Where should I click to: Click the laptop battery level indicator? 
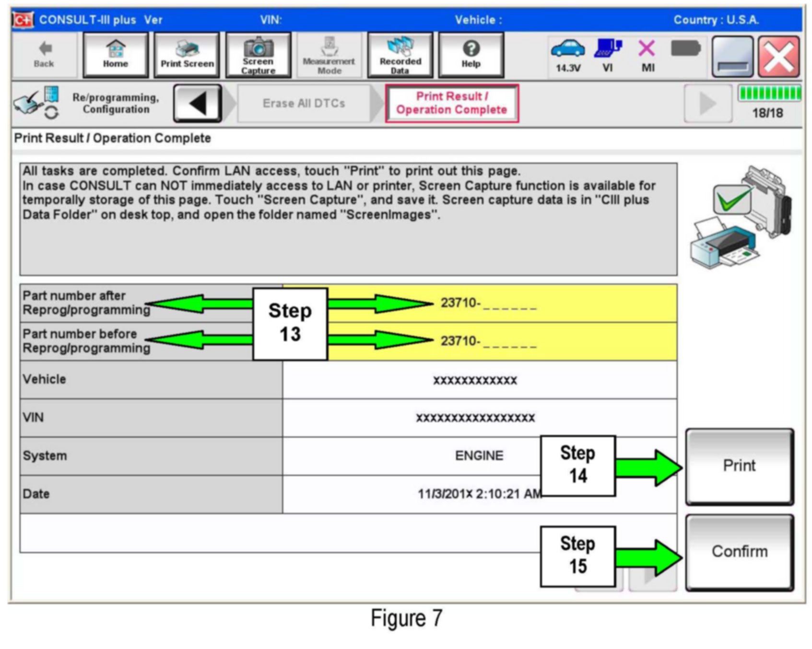coord(685,49)
